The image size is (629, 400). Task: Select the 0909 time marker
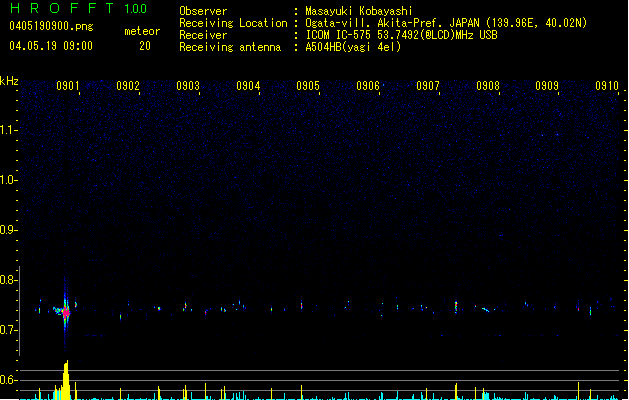point(547,85)
